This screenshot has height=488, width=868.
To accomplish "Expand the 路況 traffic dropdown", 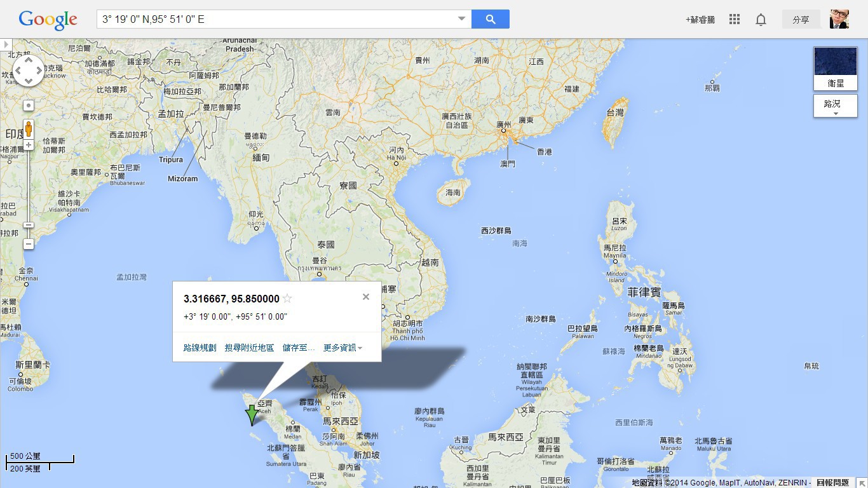I will coord(835,106).
